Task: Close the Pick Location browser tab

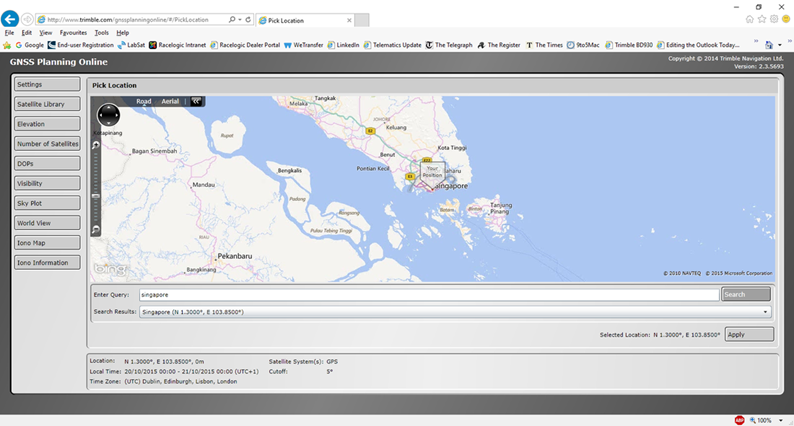Action: pos(349,20)
